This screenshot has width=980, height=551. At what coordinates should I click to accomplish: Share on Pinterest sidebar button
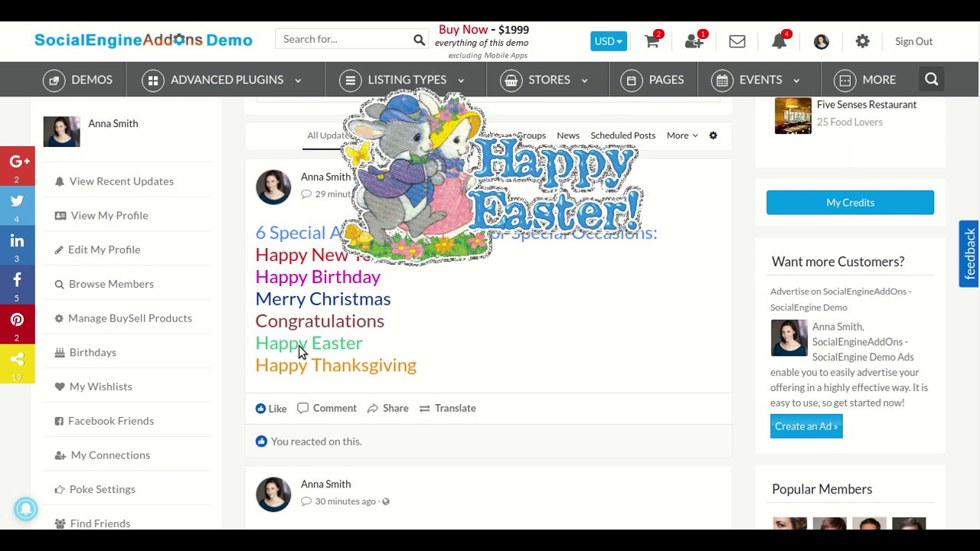pyautogui.click(x=18, y=325)
